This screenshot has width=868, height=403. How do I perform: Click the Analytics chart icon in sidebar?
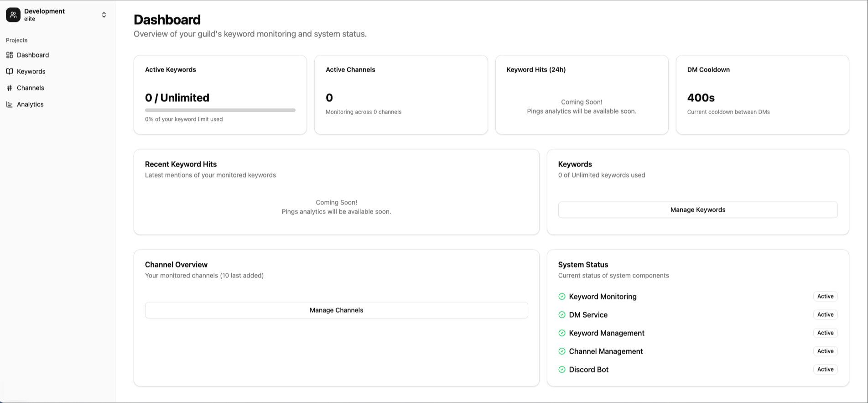[x=10, y=104]
